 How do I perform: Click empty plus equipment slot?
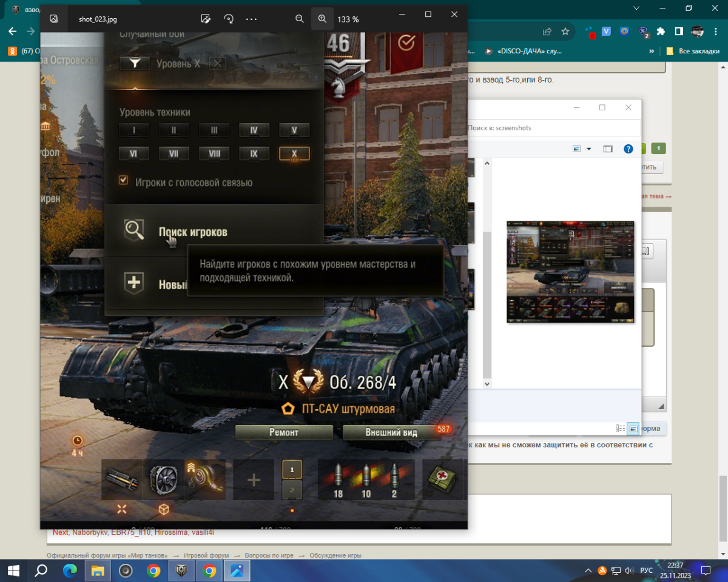[x=254, y=480]
